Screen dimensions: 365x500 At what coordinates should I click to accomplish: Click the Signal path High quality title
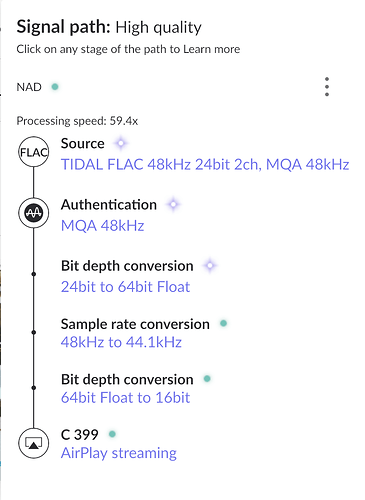(x=109, y=27)
